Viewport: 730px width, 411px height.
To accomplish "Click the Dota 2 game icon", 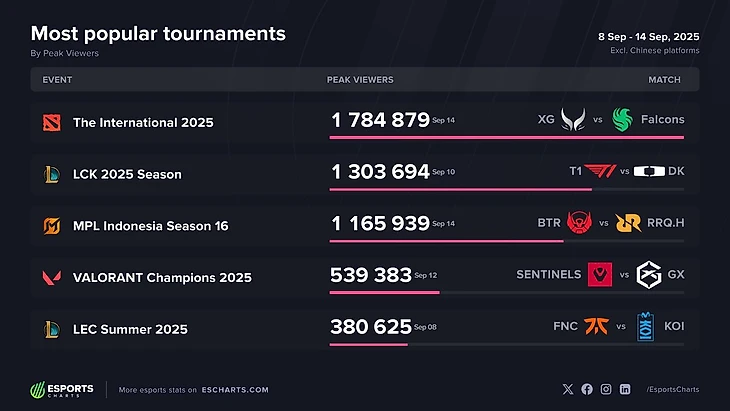I will point(51,122).
